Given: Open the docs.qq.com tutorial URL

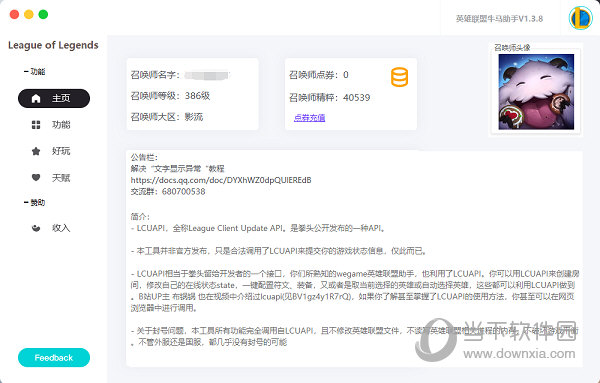Looking at the screenshot, I should (x=221, y=180).
